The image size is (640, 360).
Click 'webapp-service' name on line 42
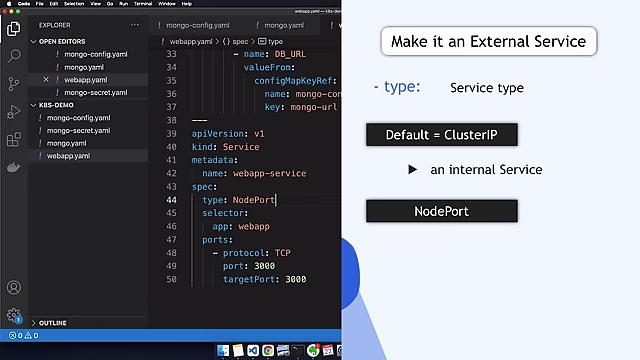(x=269, y=173)
